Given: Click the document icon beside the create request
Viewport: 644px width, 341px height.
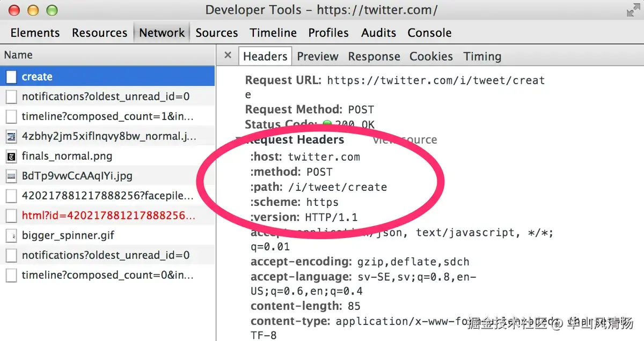Looking at the screenshot, I should click(x=12, y=76).
